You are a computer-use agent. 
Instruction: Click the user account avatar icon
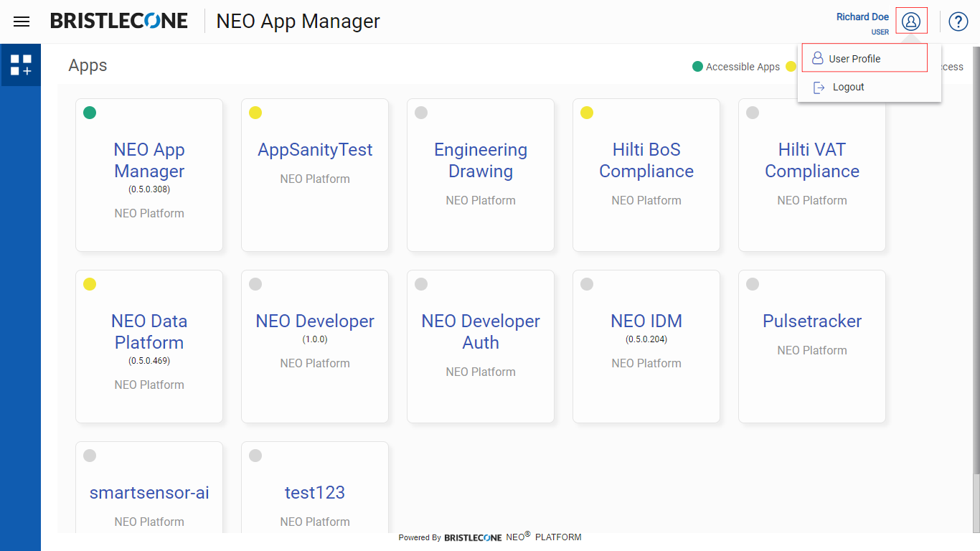click(x=911, y=21)
